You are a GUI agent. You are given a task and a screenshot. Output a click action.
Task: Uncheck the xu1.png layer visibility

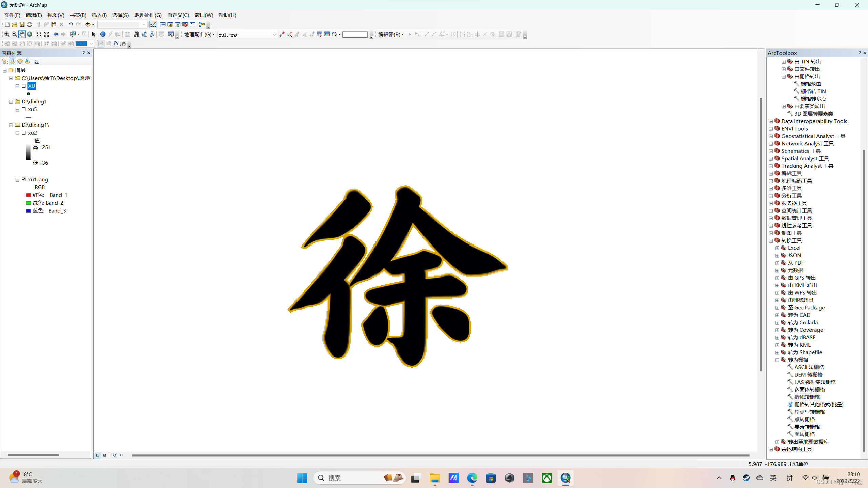click(24, 180)
